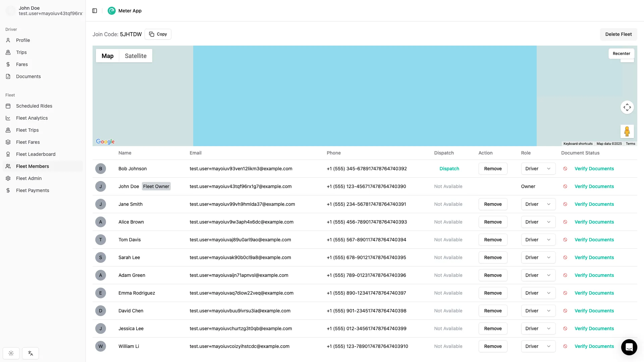Open the Documents section
The width and height of the screenshot is (644, 362).
point(28,76)
